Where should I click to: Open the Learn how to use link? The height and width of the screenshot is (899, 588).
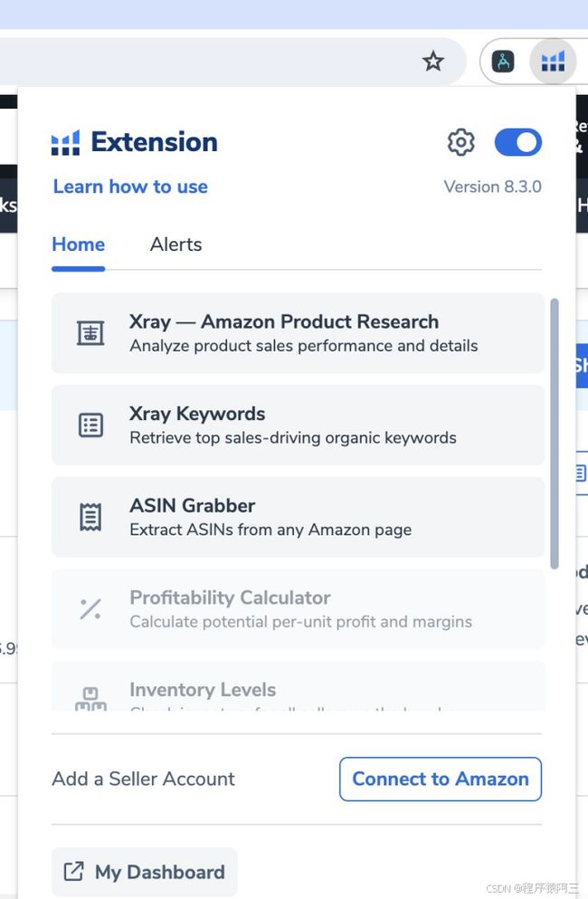130,186
